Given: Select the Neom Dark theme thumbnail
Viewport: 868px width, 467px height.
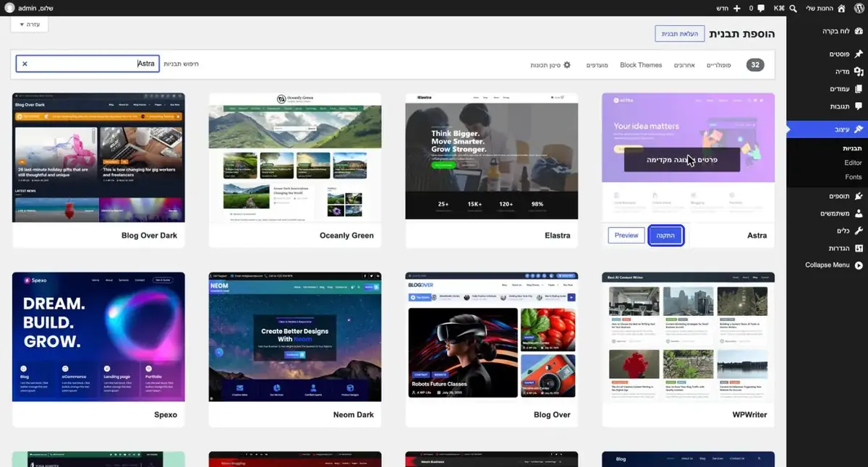Looking at the screenshot, I should point(295,337).
